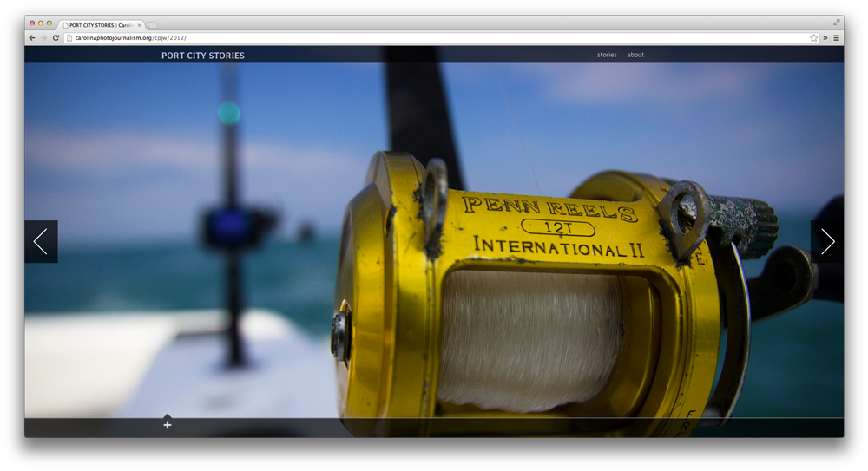This screenshot has height=471, width=868.
Task: Open the stories navigation item
Action: coord(607,55)
